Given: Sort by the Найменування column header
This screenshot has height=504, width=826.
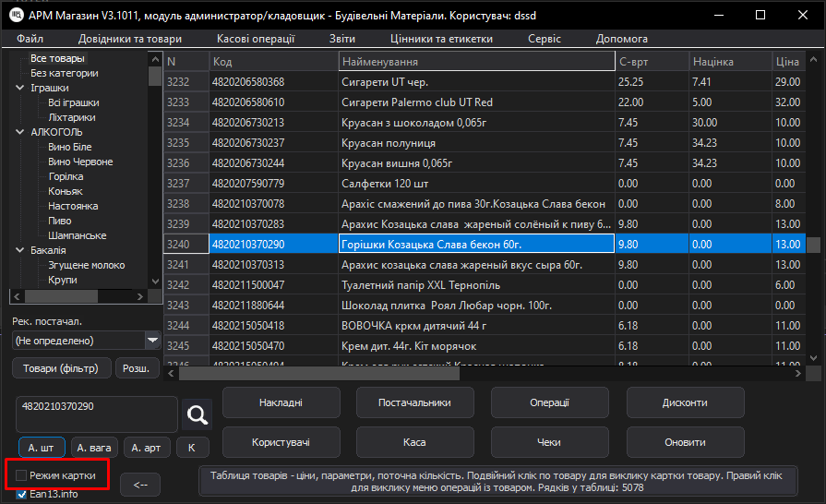Looking at the screenshot, I should (476, 62).
